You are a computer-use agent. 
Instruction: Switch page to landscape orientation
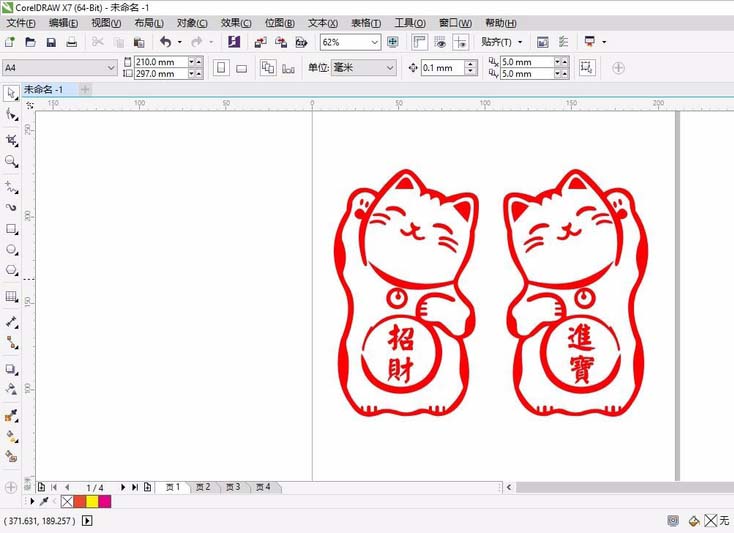[x=241, y=68]
